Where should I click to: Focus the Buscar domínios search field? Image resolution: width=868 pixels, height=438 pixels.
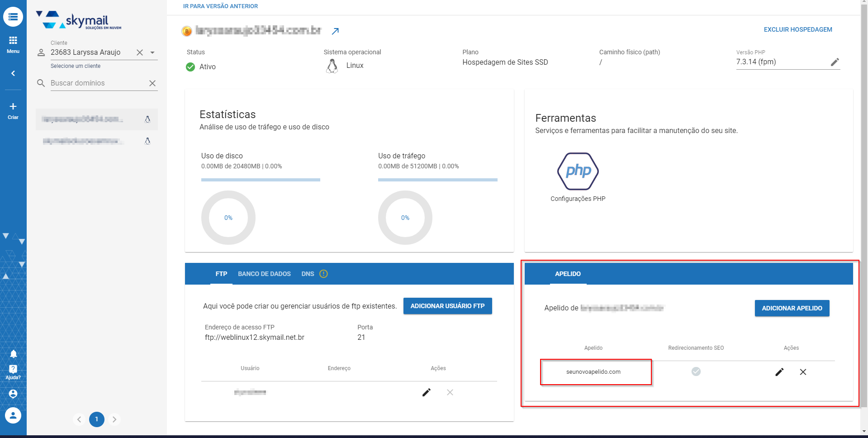[x=97, y=83]
